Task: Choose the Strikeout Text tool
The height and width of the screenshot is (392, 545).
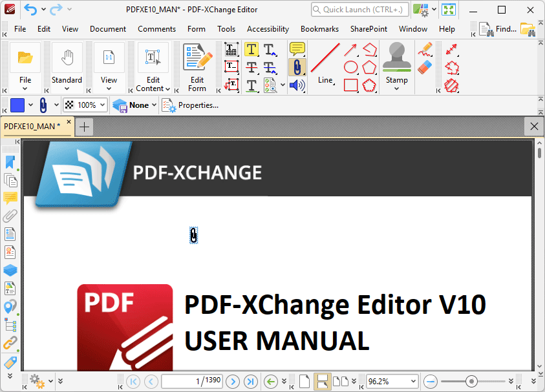Action: [x=251, y=67]
